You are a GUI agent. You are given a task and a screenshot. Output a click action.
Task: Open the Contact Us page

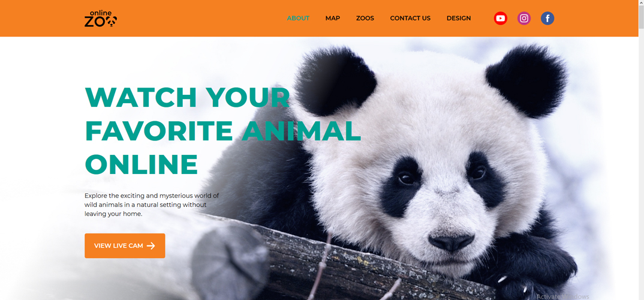(410, 19)
